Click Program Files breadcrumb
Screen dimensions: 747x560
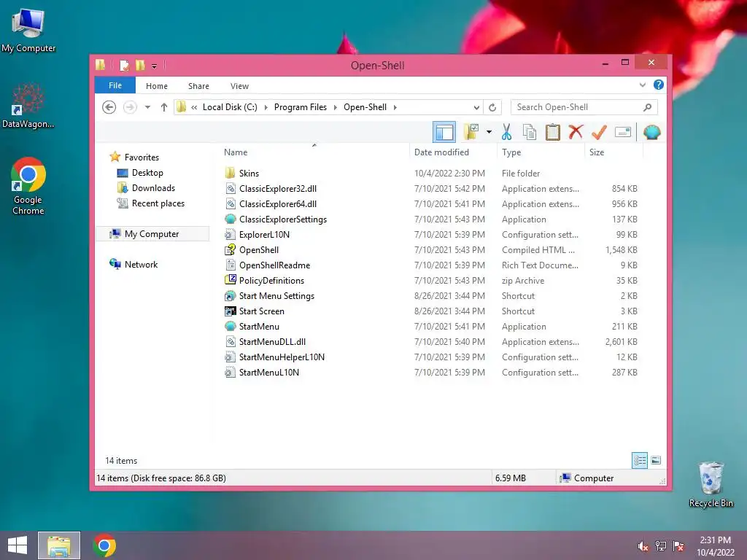[300, 107]
